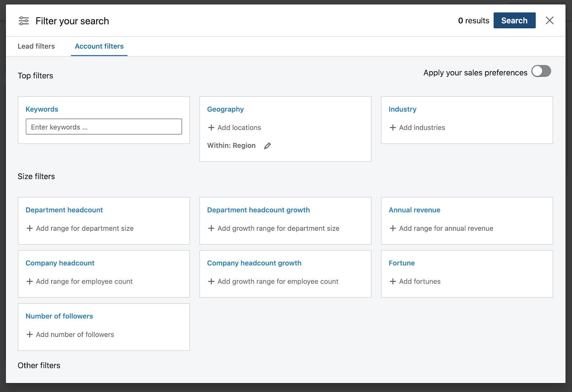This screenshot has height=392, width=572.
Task: Click the 0 results count
Action: click(x=474, y=21)
